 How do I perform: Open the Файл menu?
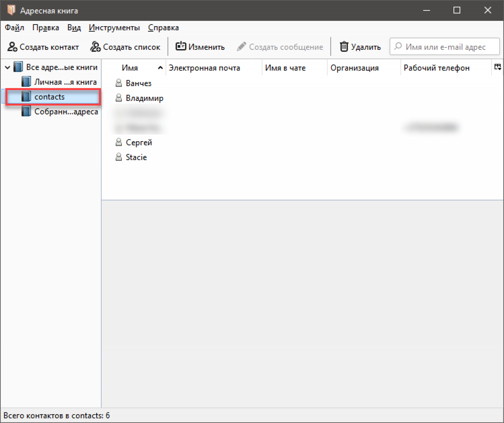15,28
